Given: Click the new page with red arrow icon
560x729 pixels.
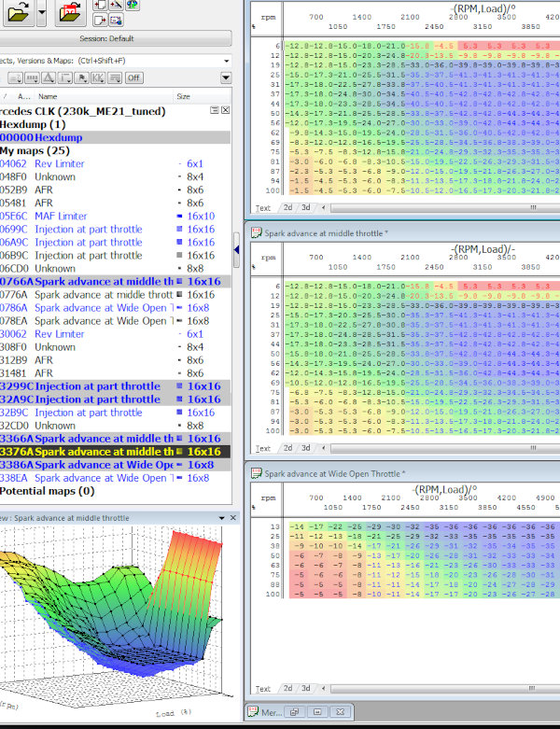Looking at the screenshot, I should 101,5.
